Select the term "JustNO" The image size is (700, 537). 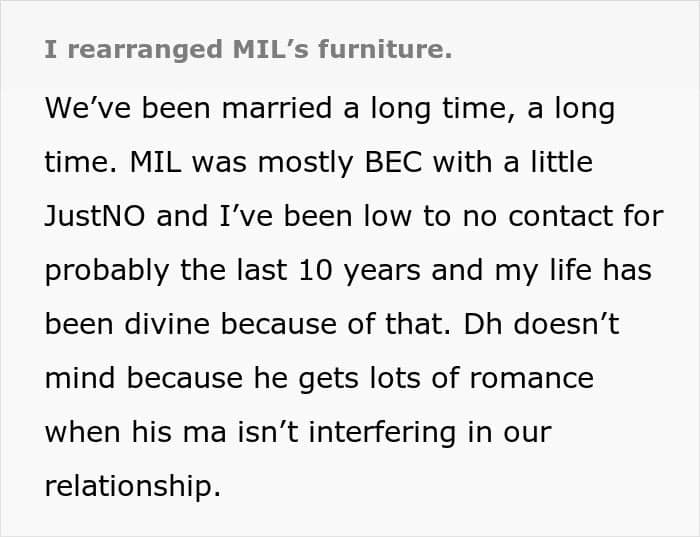pos(95,217)
